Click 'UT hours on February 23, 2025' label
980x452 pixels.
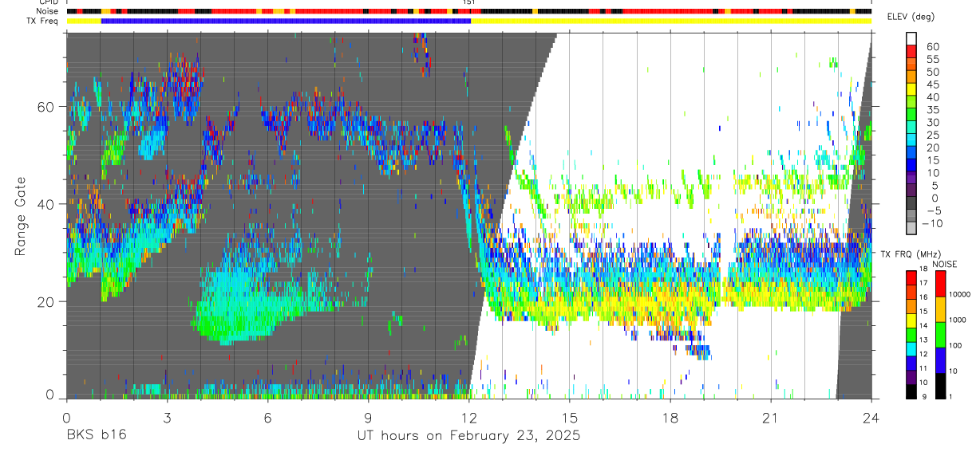click(x=468, y=436)
